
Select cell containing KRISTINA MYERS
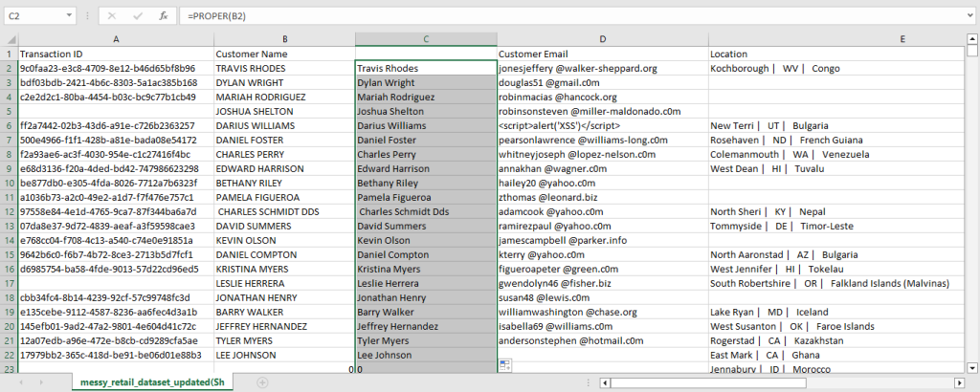284,269
